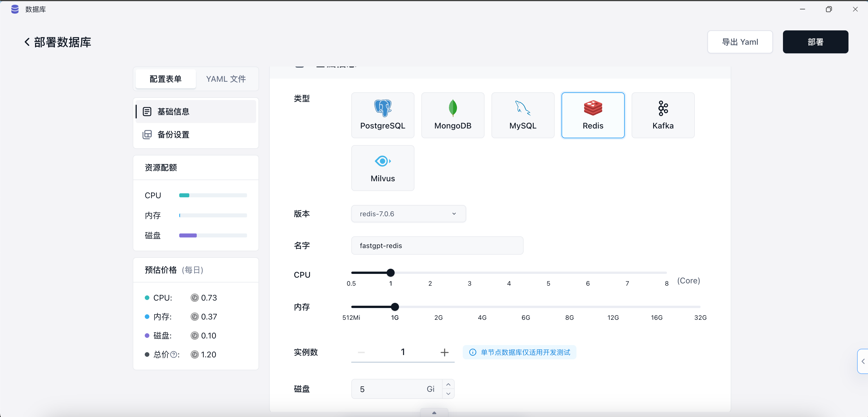Select the Redis database type
The height and width of the screenshot is (417, 868).
[593, 115]
